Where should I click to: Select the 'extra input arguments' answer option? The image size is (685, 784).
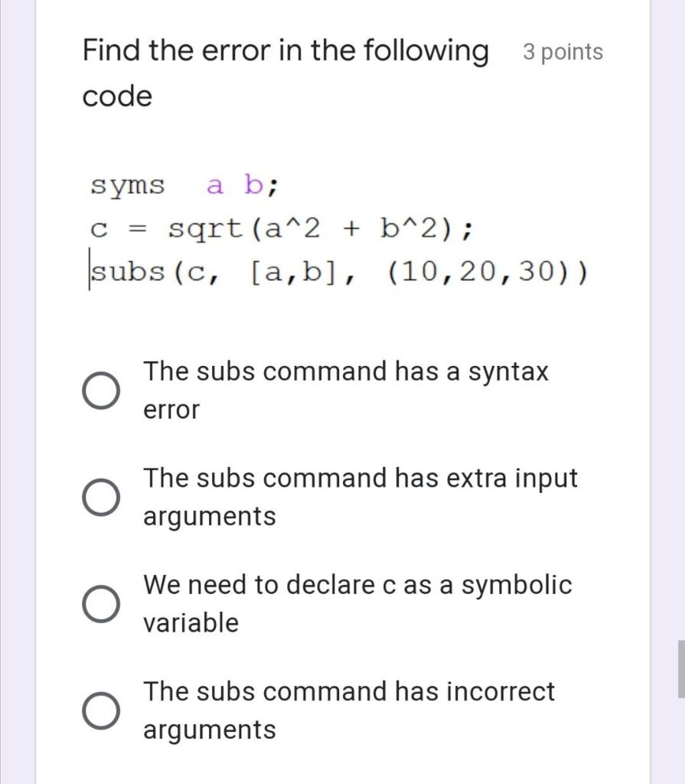(x=103, y=498)
